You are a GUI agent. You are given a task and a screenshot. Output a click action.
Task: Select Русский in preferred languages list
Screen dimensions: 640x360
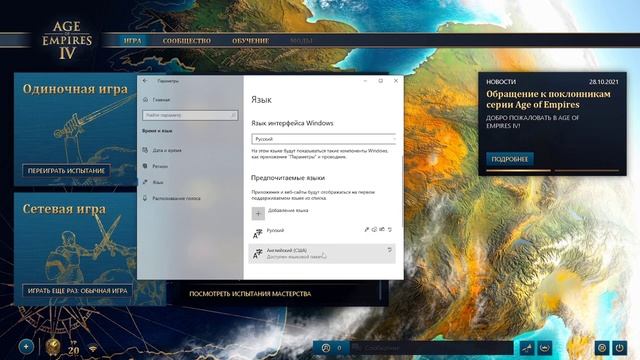322,233
